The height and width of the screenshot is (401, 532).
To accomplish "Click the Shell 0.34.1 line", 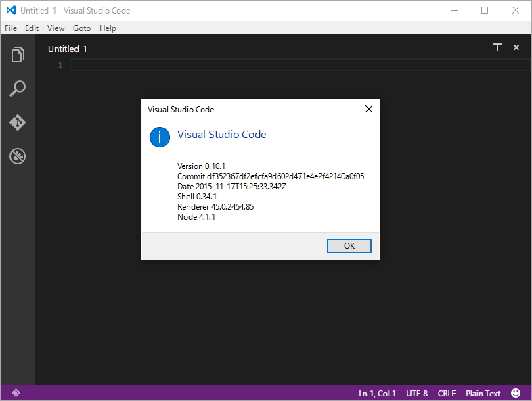I will [x=197, y=197].
